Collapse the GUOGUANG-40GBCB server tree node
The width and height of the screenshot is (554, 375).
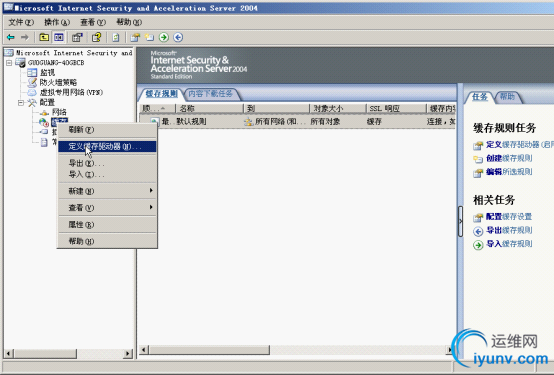click(9, 63)
